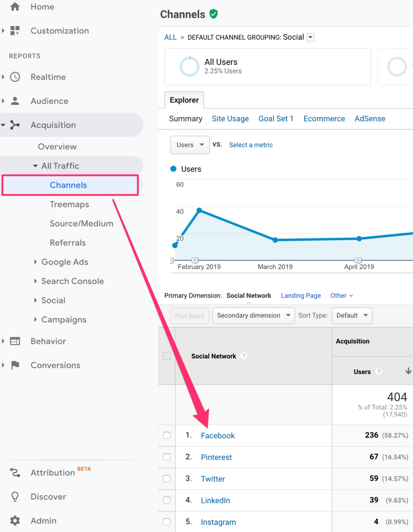Expand the Google Ads section
This screenshot has height=532, width=413.
click(35, 262)
